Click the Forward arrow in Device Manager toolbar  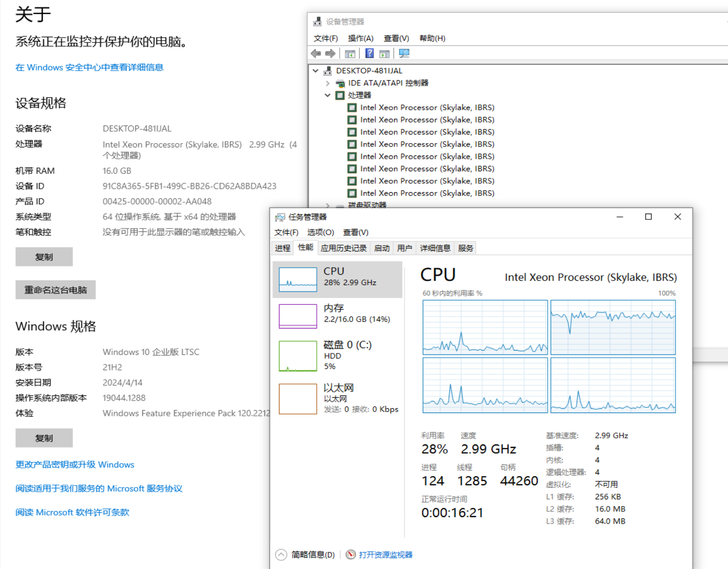pos(330,53)
